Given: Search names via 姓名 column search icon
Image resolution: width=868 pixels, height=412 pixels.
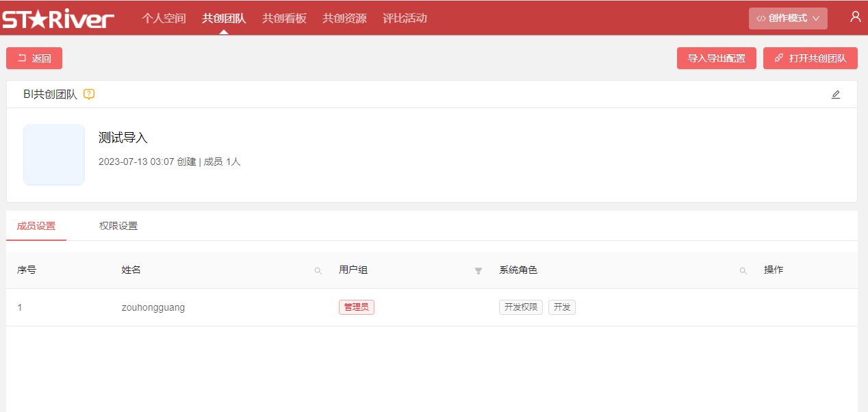Looking at the screenshot, I should [x=318, y=271].
